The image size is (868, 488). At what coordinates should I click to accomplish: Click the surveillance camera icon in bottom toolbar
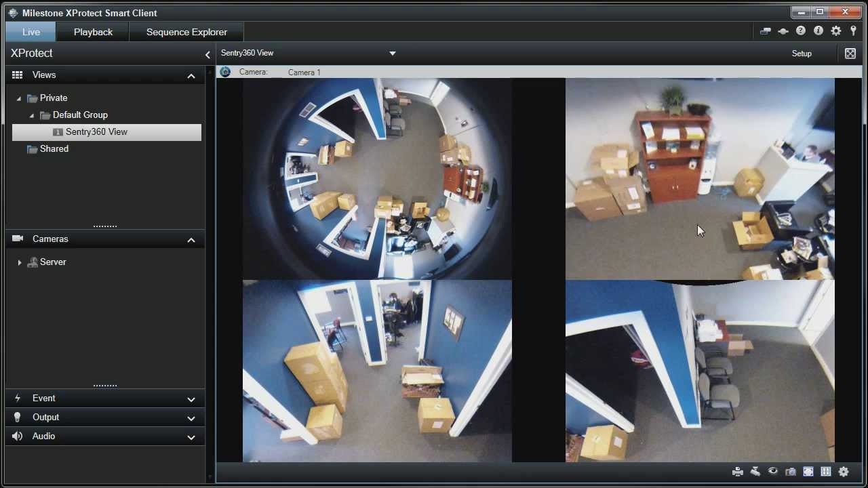(x=755, y=472)
